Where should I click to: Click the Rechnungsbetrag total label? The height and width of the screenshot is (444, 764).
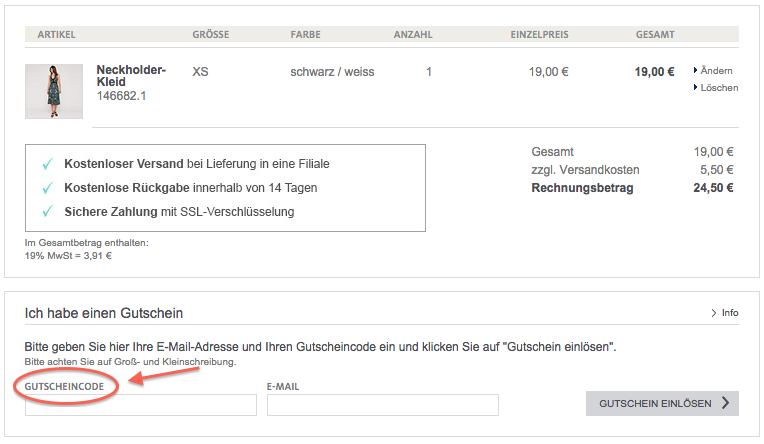coord(582,188)
